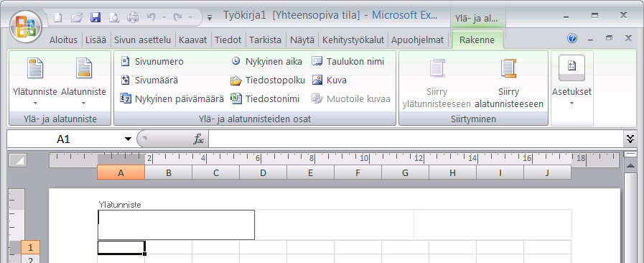Select column H header

click(452, 172)
